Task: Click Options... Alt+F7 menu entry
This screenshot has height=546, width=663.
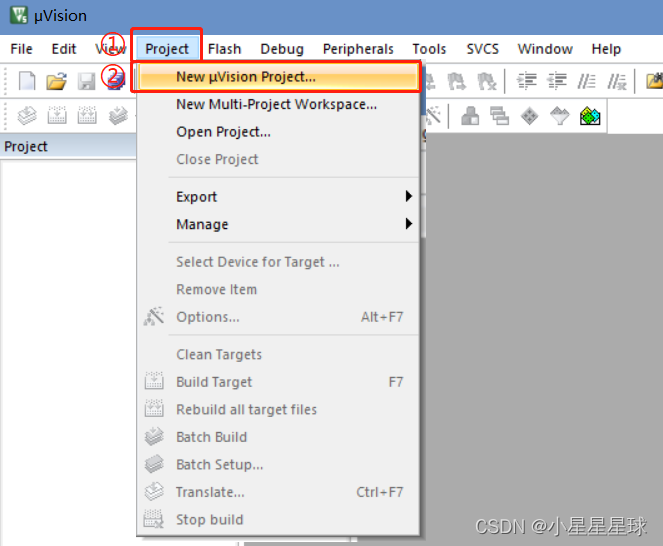Action: 278,317
